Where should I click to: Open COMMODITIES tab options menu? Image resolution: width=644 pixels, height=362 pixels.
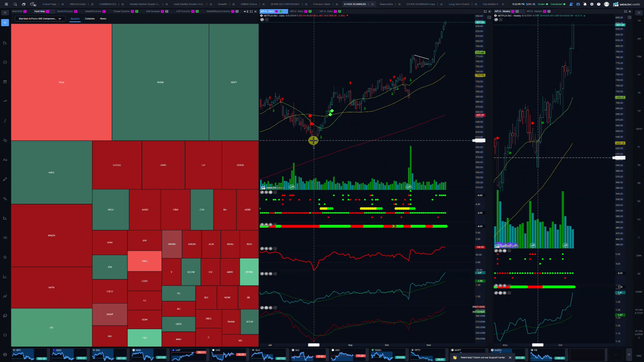tap(119, 4)
